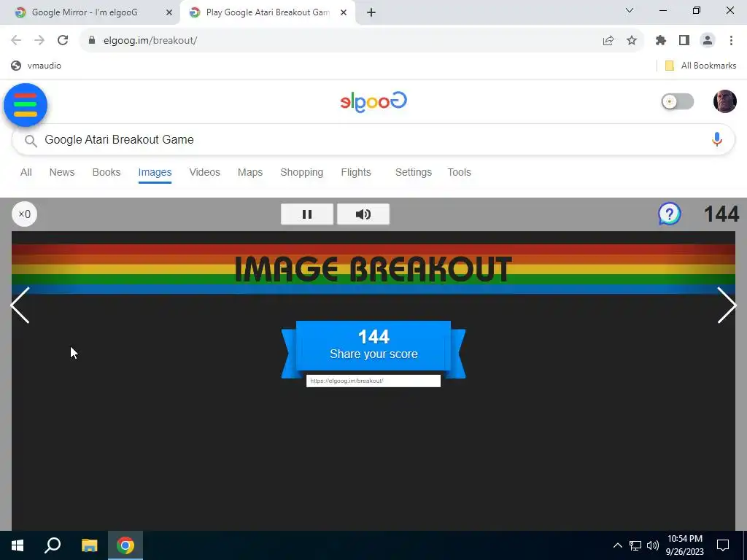Screen dimensions: 747x560
Task: Open the elgooG colorful hamburger menu
Action: (x=26, y=105)
